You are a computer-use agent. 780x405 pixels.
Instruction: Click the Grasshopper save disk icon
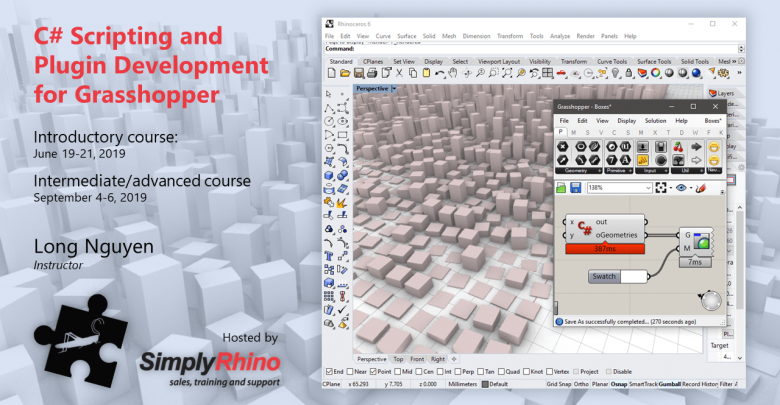[576, 188]
